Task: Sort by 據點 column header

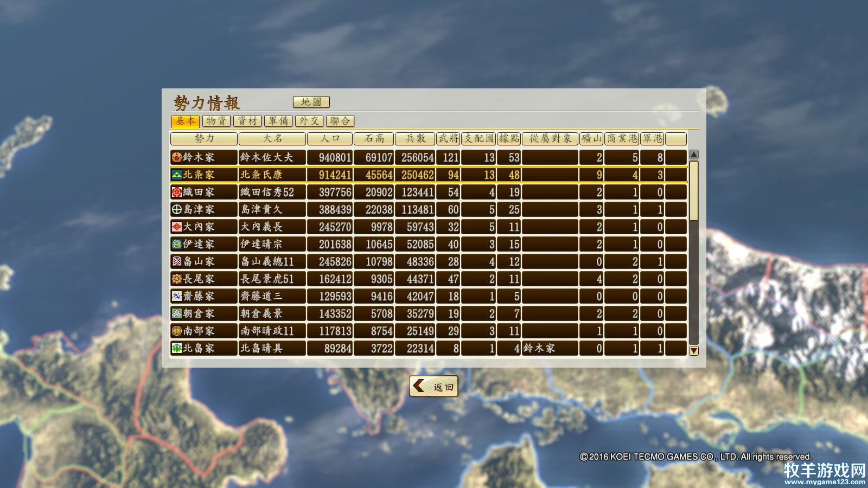Action: [509, 139]
